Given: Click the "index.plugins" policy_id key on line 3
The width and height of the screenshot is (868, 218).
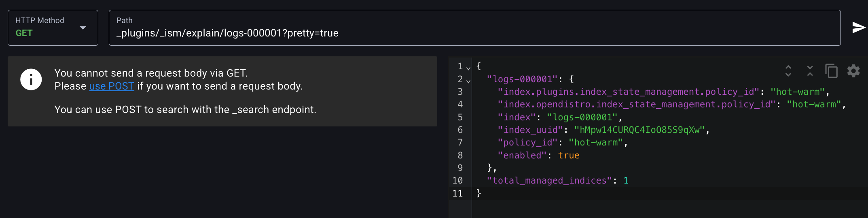Looking at the screenshot, I should coord(628,92).
